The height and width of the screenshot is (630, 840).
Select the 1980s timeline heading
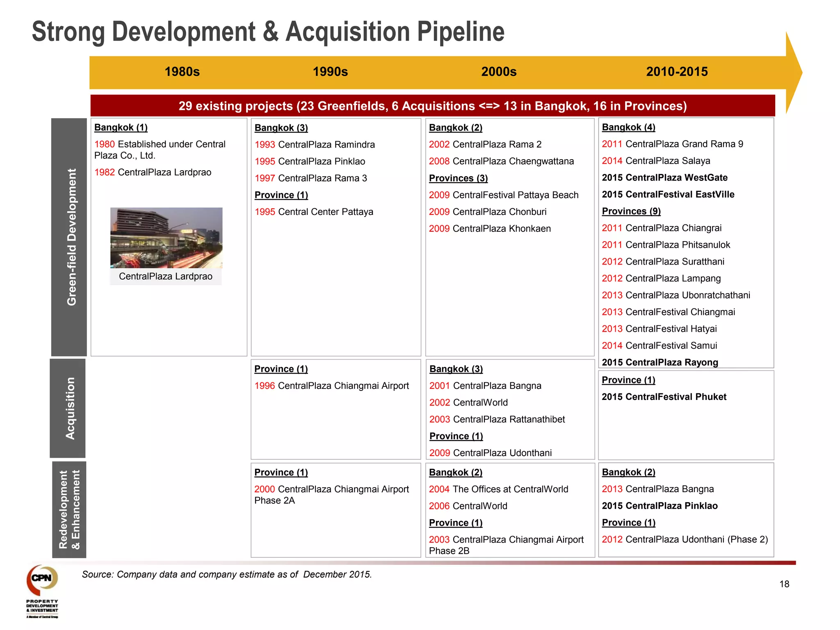pos(182,72)
